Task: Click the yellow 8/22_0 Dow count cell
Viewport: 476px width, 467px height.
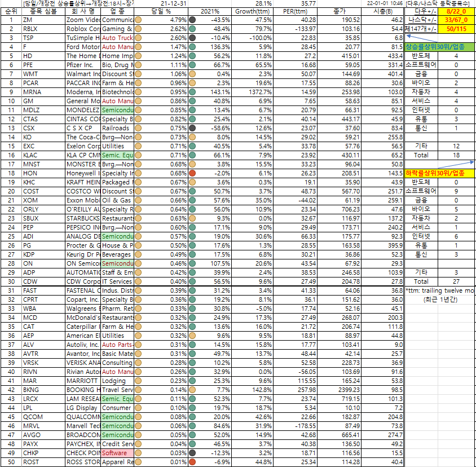Action: pos(456,11)
